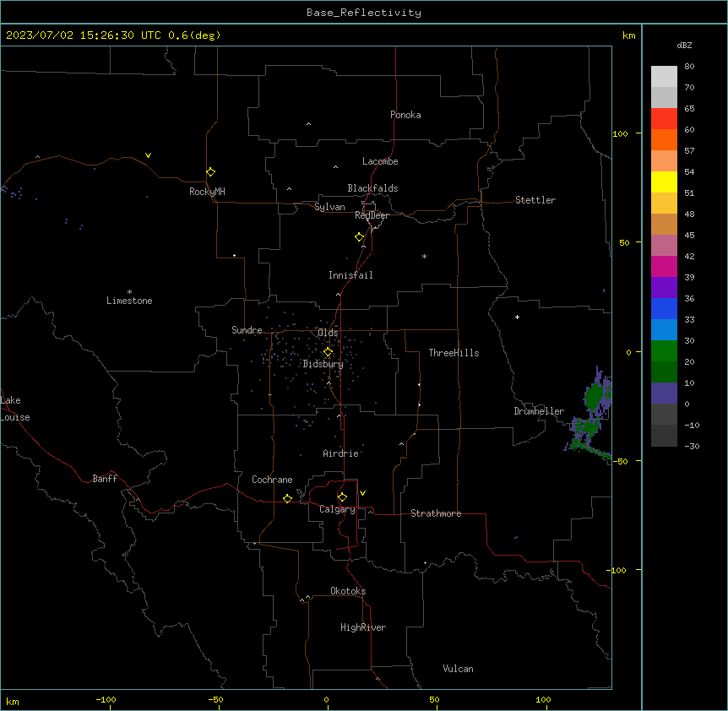Click the Okotoks city label

click(348, 591)
